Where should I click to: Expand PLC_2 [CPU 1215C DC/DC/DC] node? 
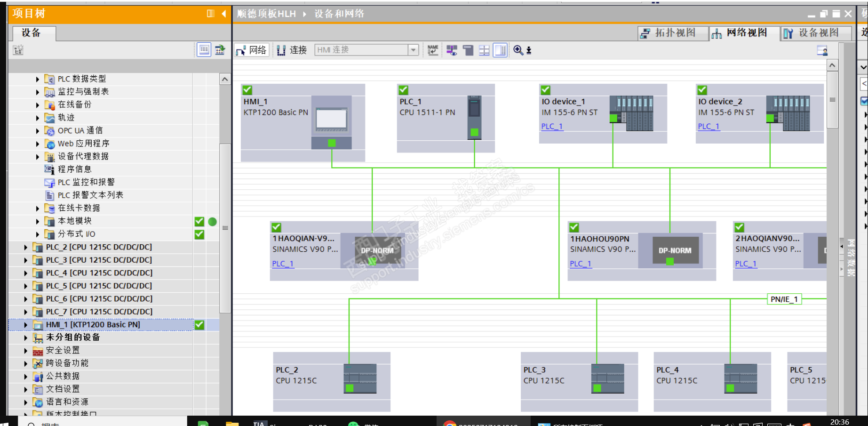[26, 247]
